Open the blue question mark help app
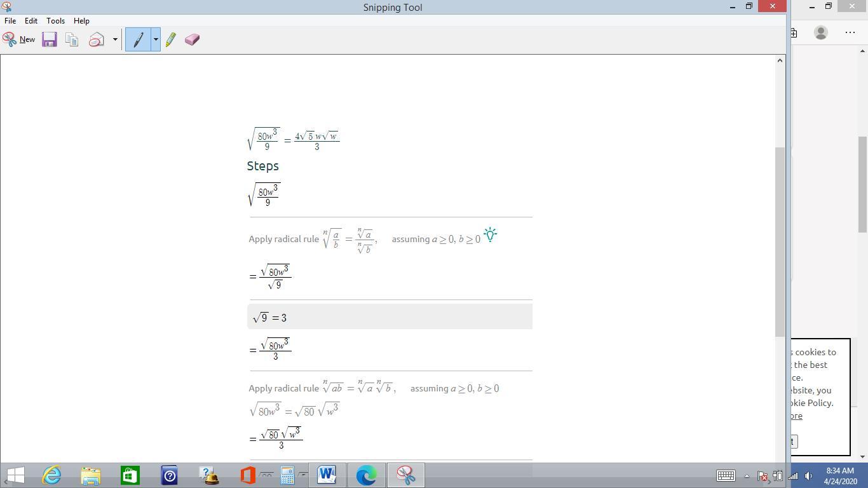This screenshot has width=868, height=488. (x=170, y=475)
